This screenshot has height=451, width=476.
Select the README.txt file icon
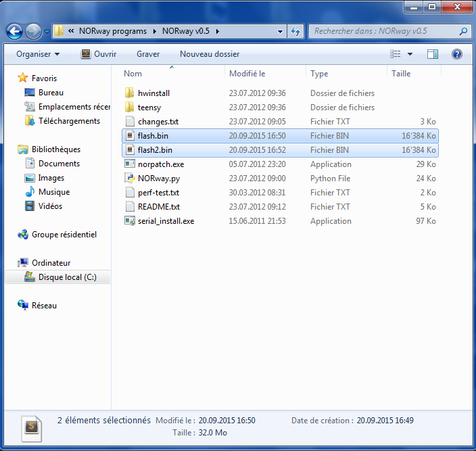(x=130, y=207)
